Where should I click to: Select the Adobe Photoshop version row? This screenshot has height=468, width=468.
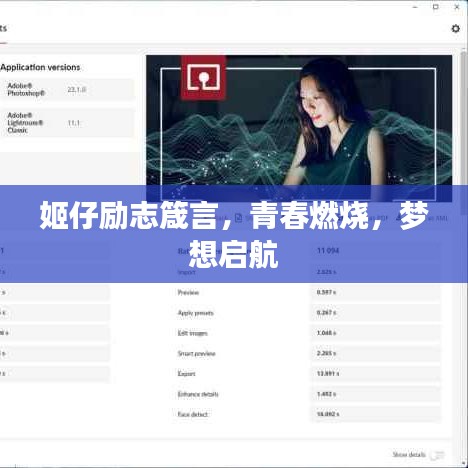pos(67,90)
